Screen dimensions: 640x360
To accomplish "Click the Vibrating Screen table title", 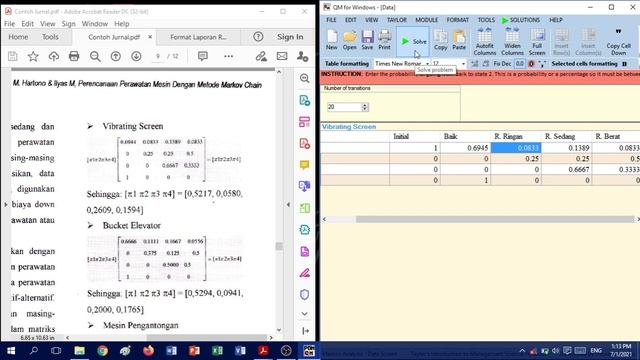I will (349, 127).
